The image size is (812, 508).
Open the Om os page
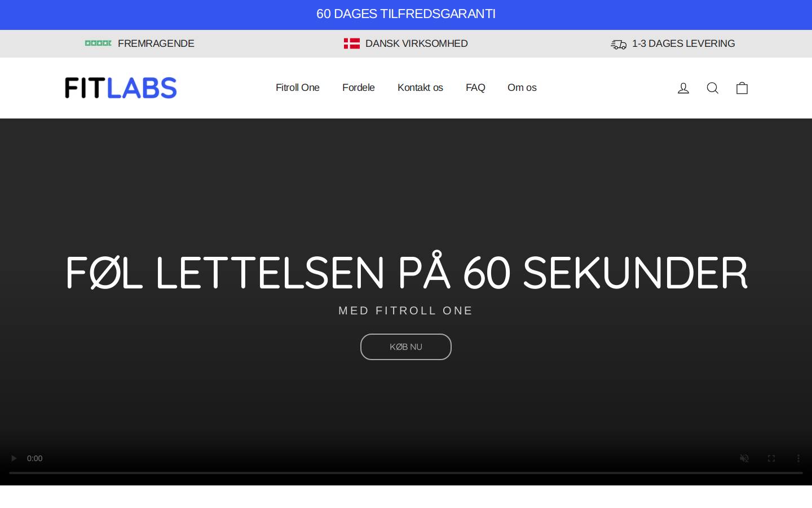(x=522, y=87)
